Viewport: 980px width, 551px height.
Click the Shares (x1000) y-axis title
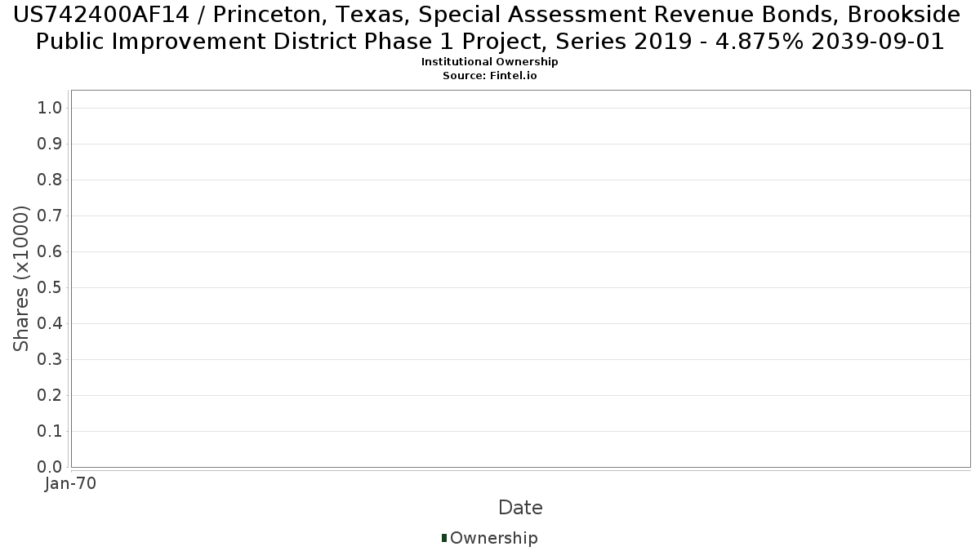pos(21,279)
